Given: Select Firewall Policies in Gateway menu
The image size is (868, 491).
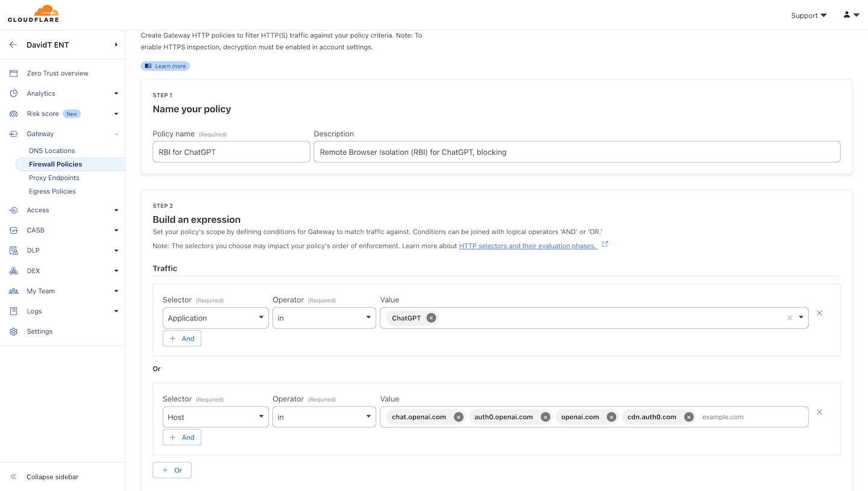Looking at the screenshot, I should click(55, 164).
